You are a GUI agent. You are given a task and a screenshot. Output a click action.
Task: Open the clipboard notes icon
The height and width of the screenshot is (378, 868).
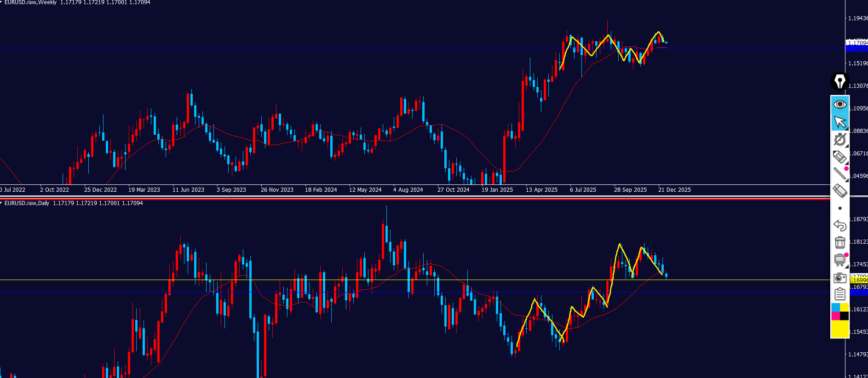click(x=839, y=294)
